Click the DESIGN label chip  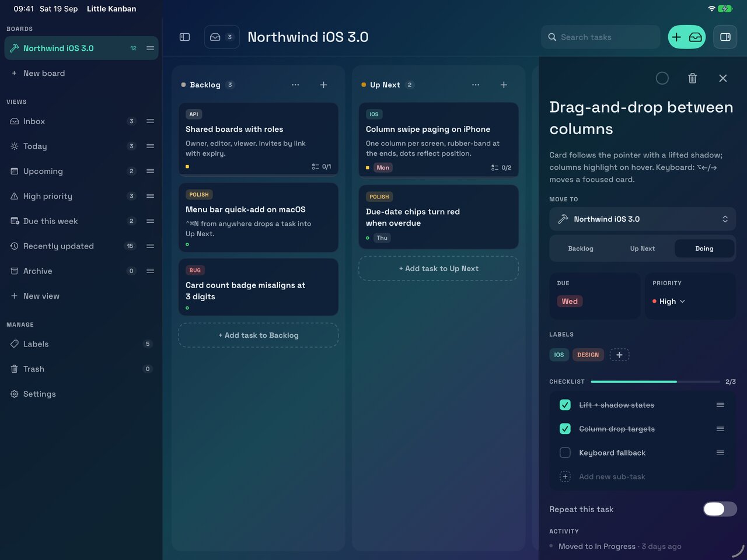588,355
